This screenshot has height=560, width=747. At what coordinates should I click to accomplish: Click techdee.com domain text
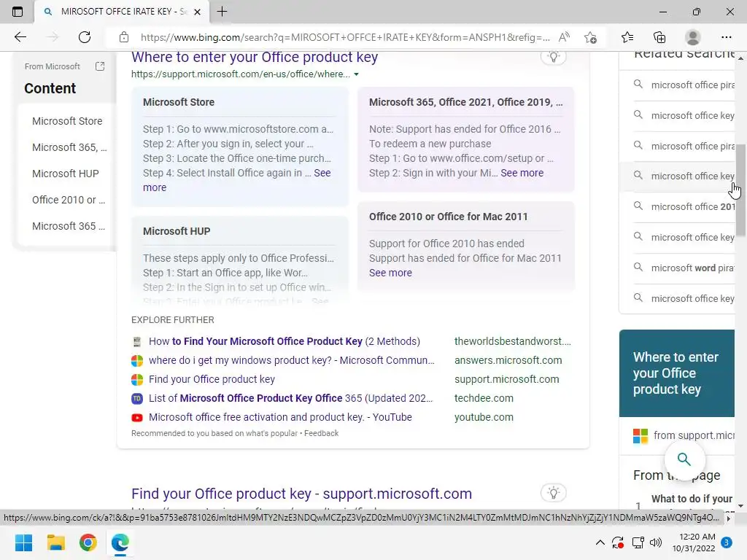tap(484, 398)
